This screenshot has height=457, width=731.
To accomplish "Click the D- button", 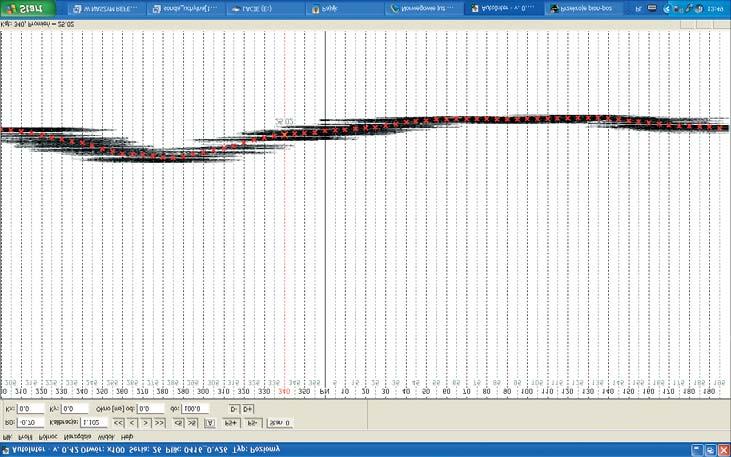I will 234,409.
